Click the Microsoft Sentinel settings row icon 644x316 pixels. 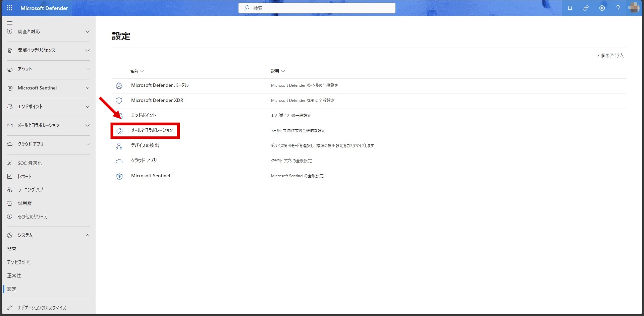[x=119, y=177]
